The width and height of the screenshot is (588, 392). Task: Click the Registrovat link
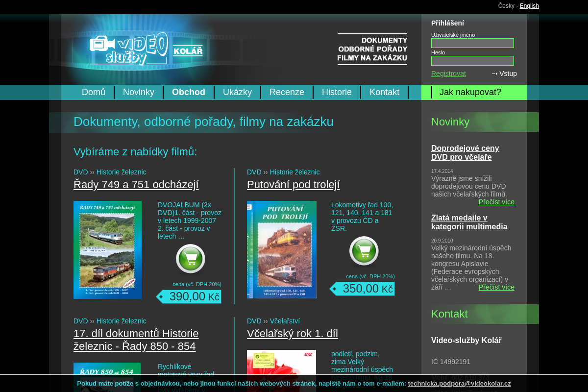448,73
